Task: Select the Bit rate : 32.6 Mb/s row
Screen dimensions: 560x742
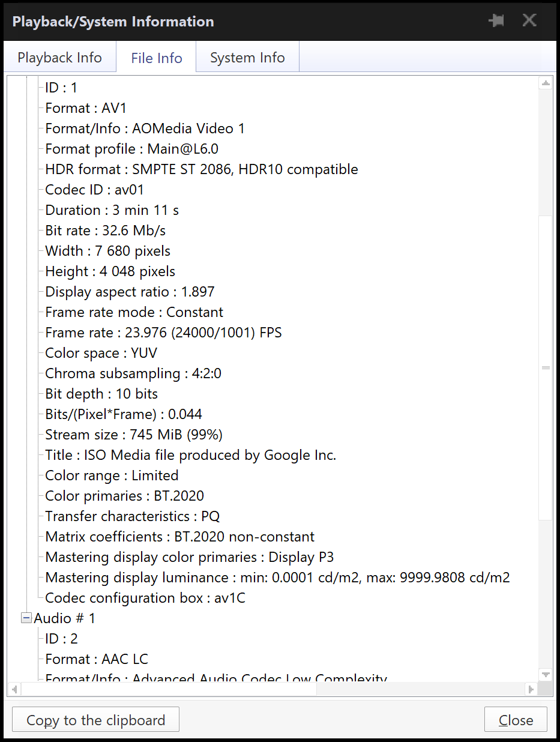Action: coord(105,231)
